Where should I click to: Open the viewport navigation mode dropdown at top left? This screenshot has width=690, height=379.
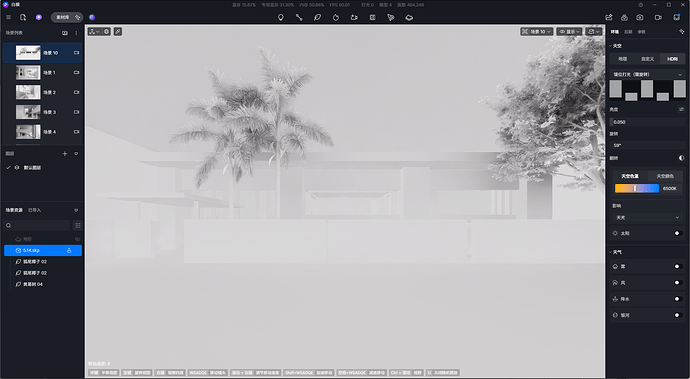pos(94,32)
